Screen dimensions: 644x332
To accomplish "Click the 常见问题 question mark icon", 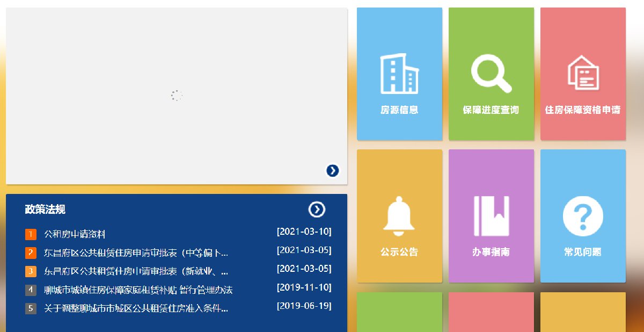I will [x=583, y=216].
